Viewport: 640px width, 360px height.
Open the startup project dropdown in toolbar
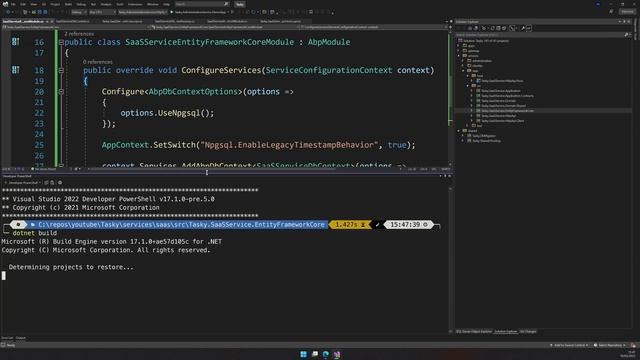click(142, 12)
